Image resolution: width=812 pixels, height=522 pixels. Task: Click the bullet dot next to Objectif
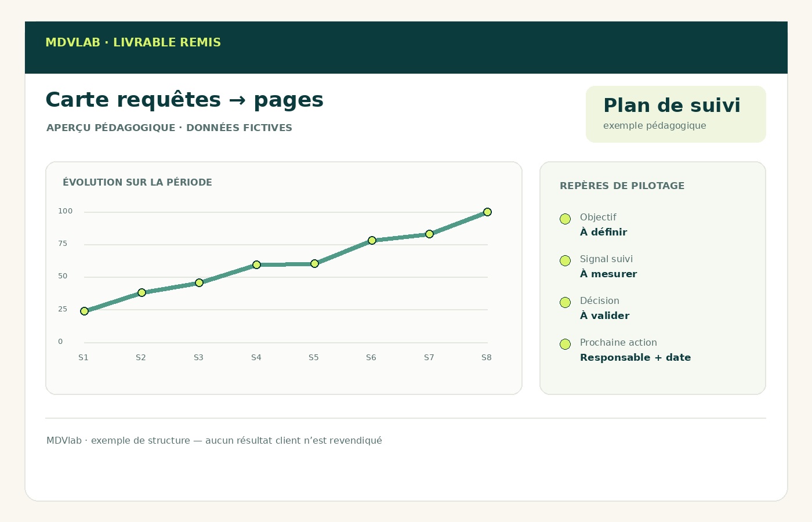point(565,219)
